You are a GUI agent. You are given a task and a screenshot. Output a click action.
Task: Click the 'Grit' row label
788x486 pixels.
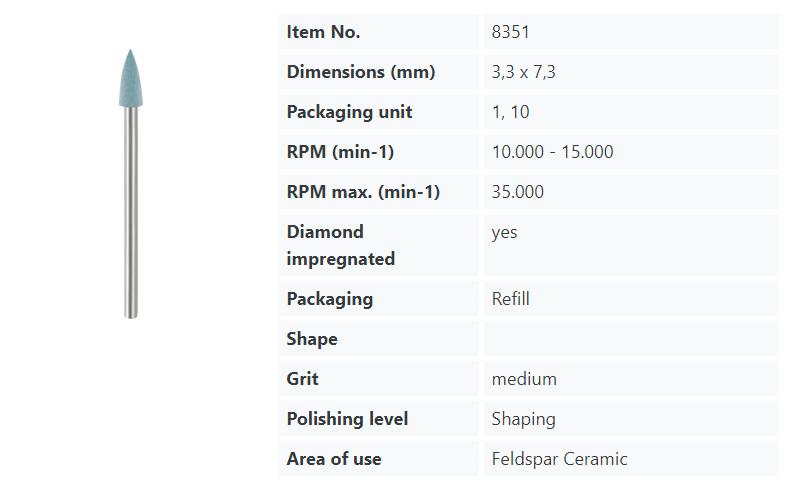304,379
